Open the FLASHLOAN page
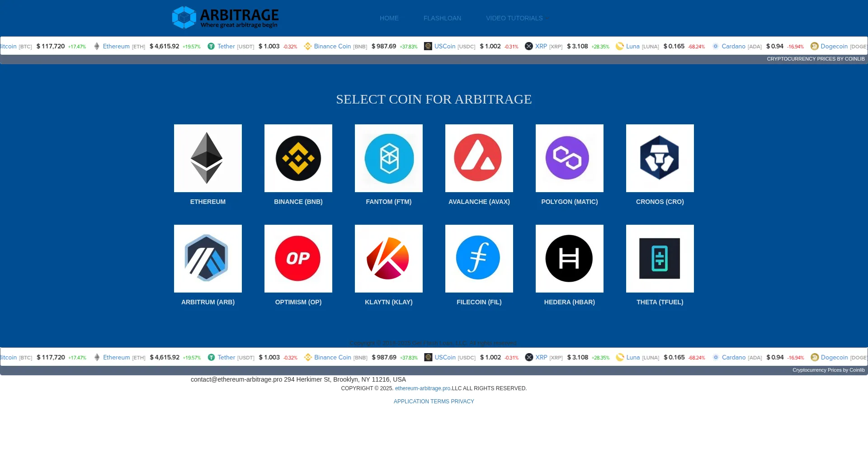The height and width of the screenshot is (449, 868). tap(442, 18)
